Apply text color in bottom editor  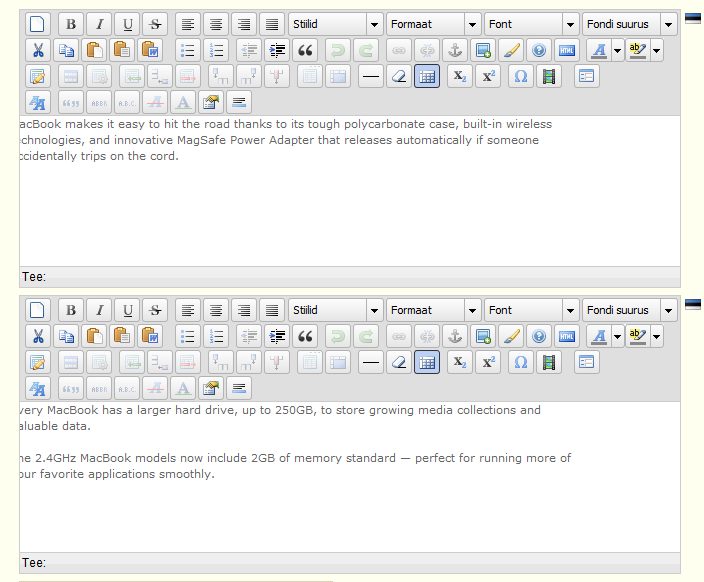pyautogui.click(x=599, y=336)
